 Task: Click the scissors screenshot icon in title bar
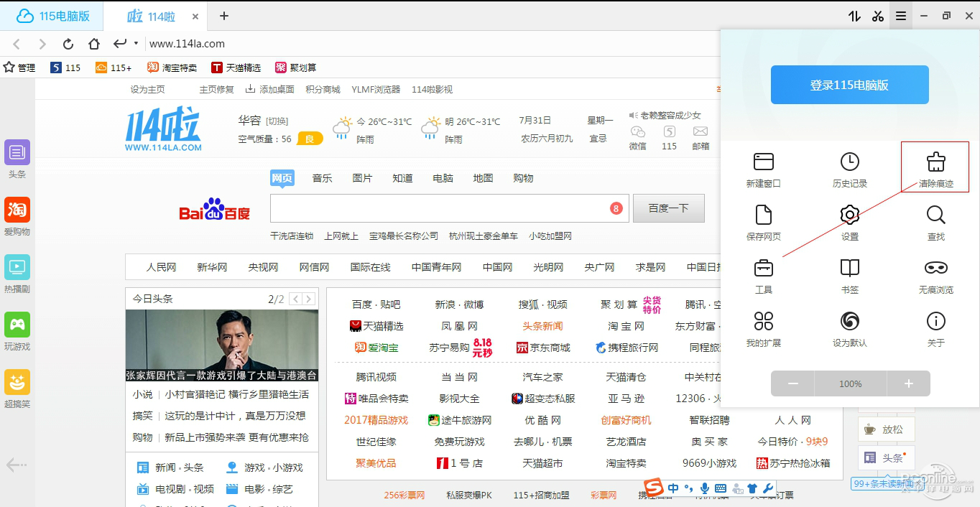(878, 16)
